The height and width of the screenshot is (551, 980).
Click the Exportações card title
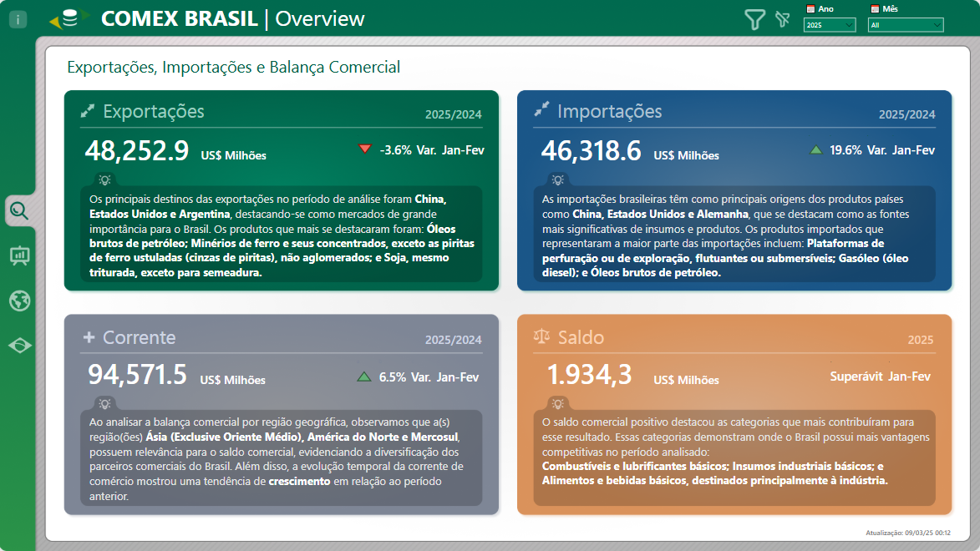tap(154, 111)
